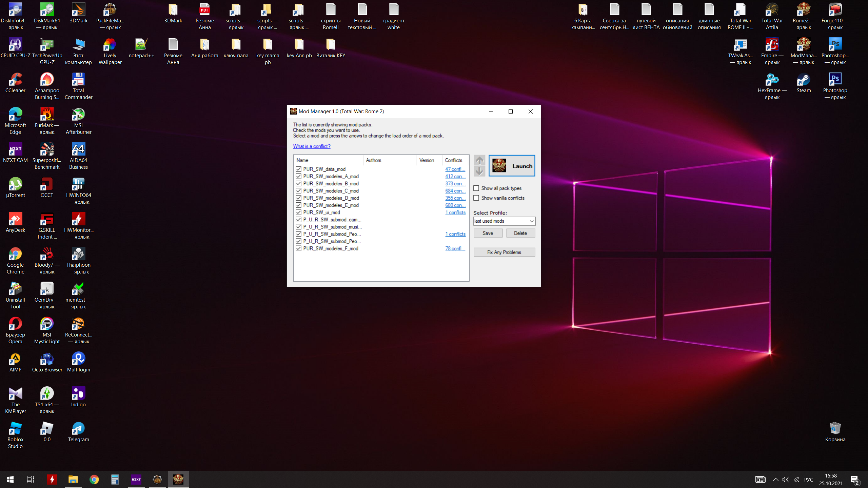Open NZXT app from taskbar
Viewport: 868px width, 488px height.
(136, 479)
